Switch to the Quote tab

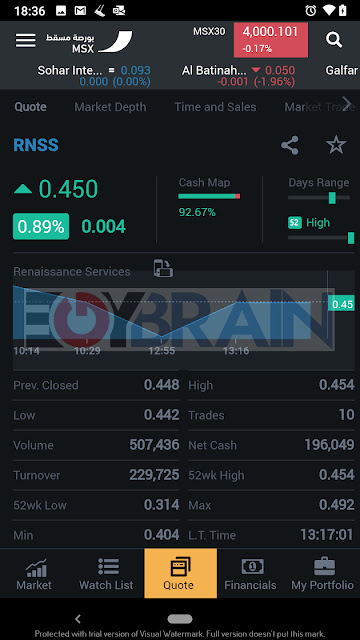(x=31, y=107)
